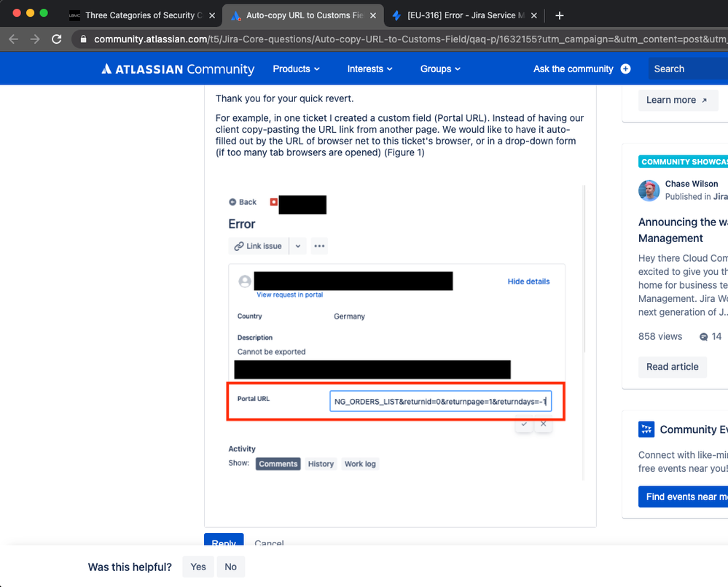Answer Yes to Was this helpful
Screen dimensions: 728x587
(x=198, y=567)
